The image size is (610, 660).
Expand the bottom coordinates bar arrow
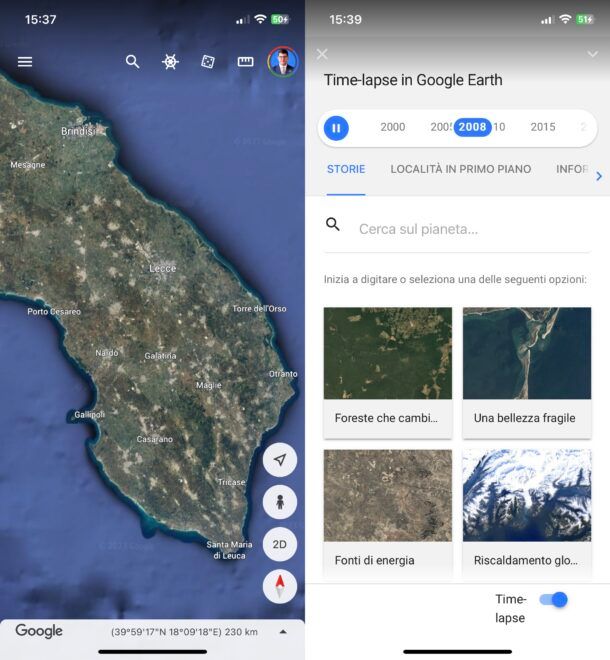coord(283,632)
